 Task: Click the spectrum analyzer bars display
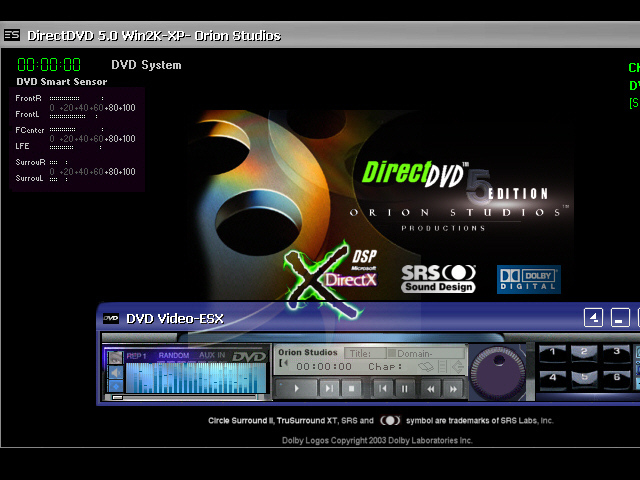tap(196, 378)
